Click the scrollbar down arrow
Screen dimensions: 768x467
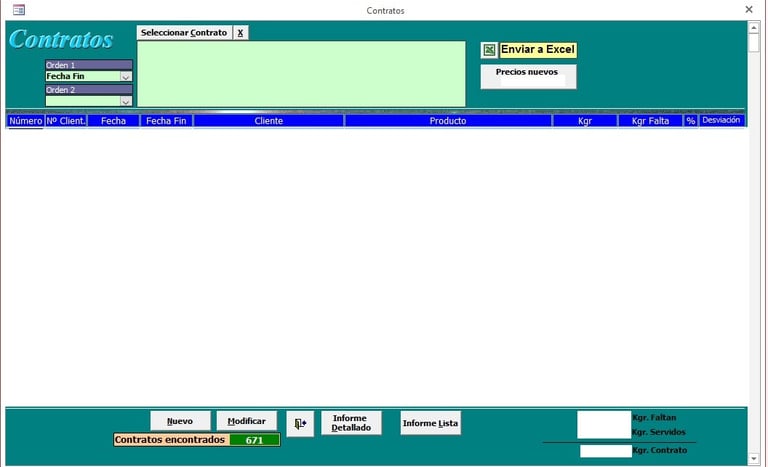[754, 459]
